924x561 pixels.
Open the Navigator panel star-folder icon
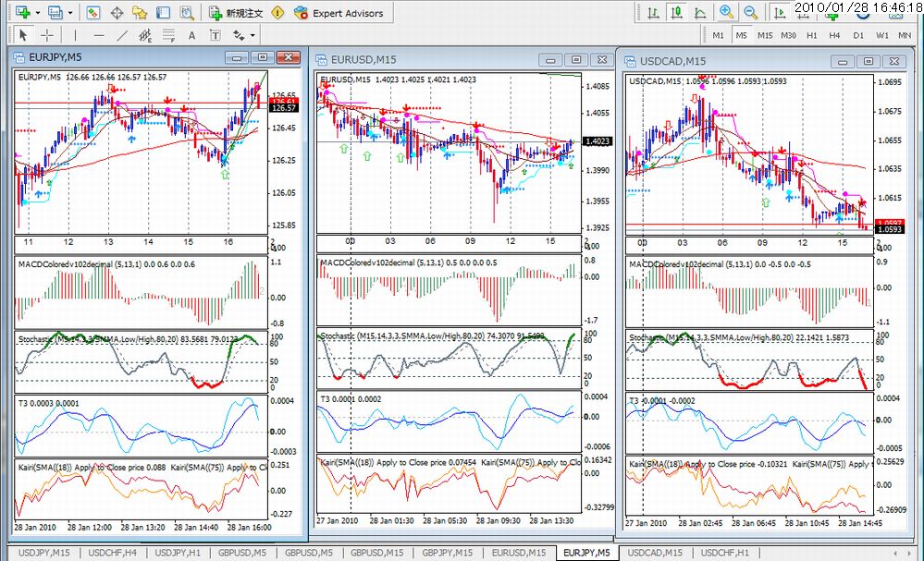140,12
